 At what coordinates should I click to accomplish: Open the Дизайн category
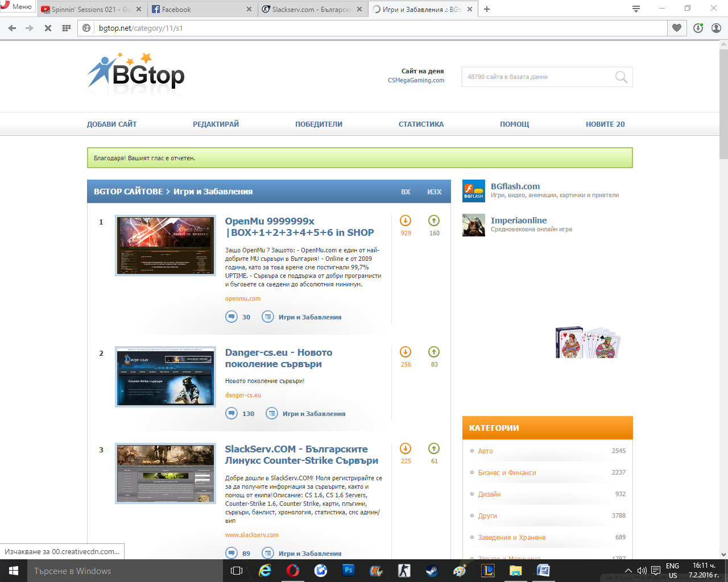[490, 494]
